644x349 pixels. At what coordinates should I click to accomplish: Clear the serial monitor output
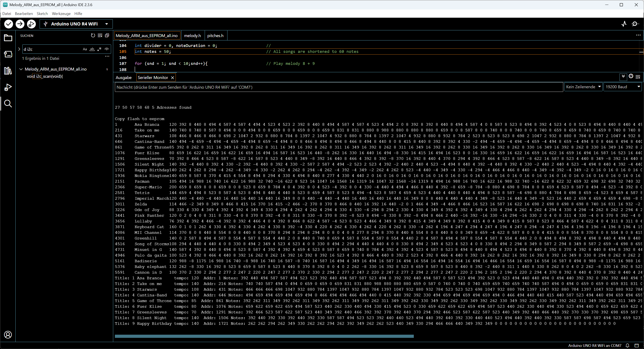[x=638, y=77]
